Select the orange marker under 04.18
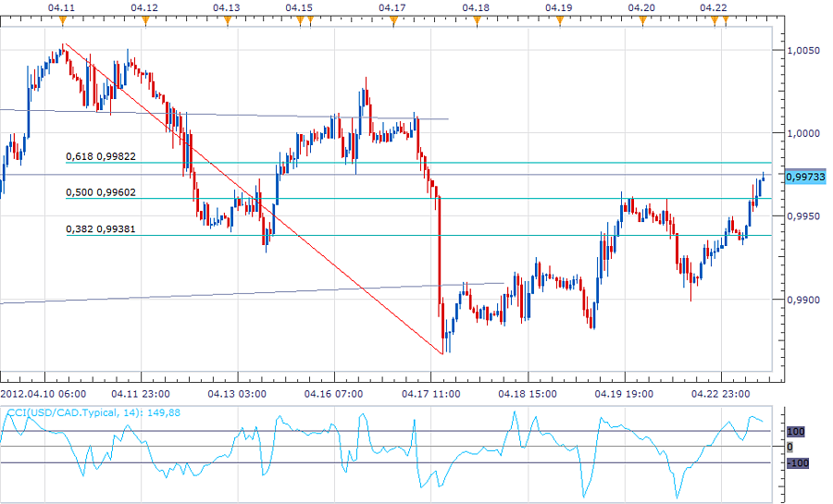 point(475,21)
